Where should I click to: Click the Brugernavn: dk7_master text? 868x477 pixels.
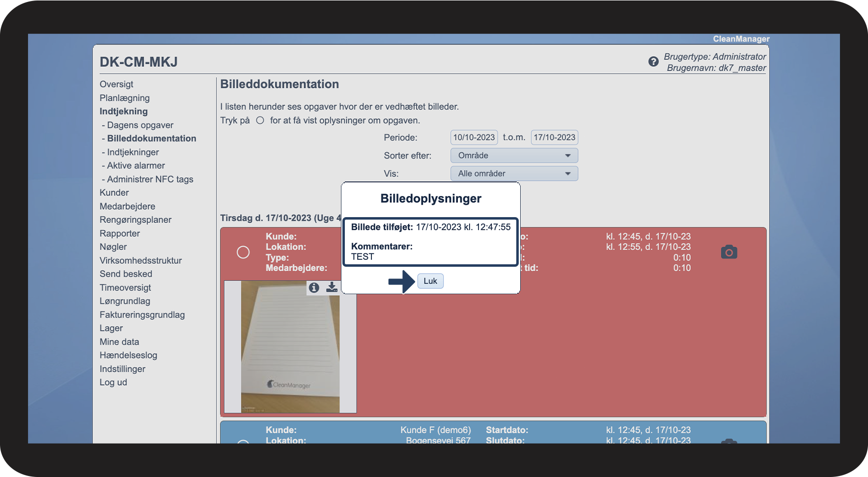[x=716, y=68]
